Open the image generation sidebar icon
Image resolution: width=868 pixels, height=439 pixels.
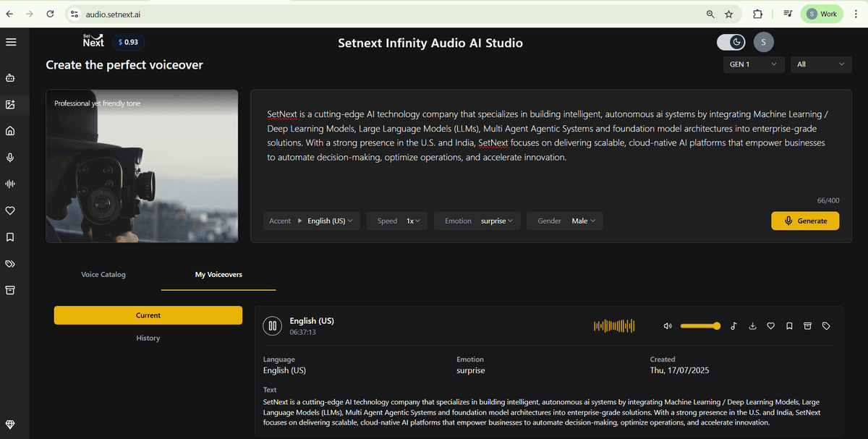pos(10,104)
